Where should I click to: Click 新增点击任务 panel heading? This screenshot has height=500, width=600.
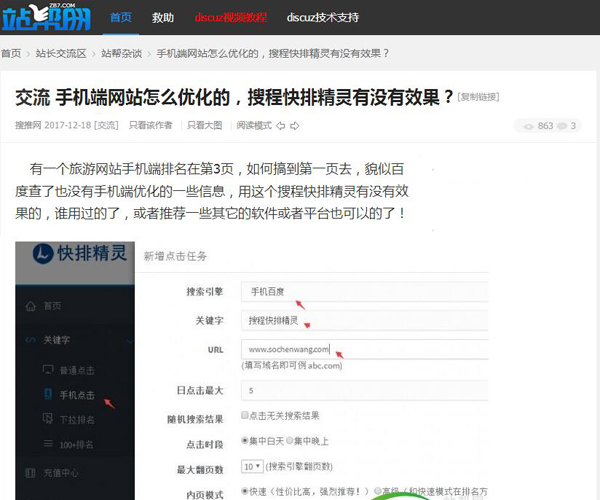175,256
